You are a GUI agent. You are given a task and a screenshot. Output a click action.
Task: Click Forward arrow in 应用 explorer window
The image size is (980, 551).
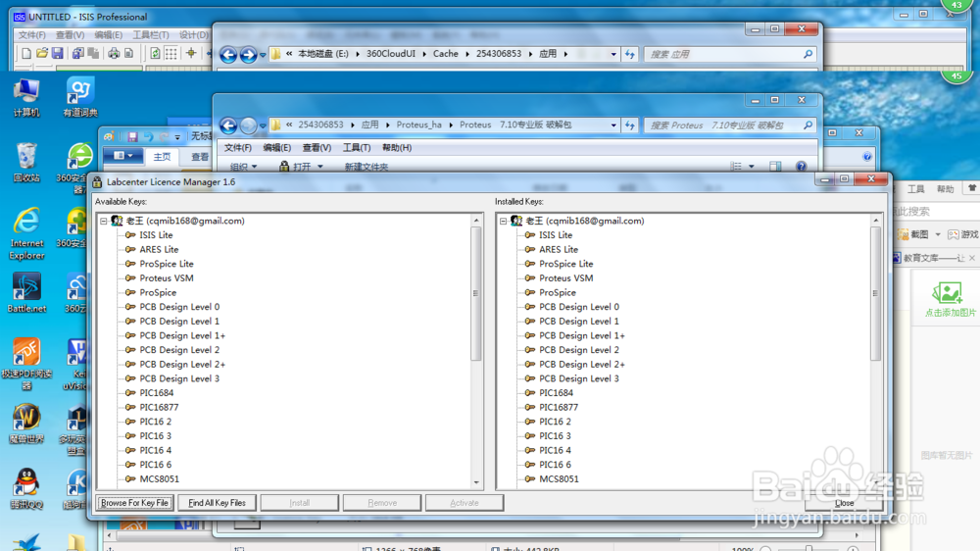(248, 55)
